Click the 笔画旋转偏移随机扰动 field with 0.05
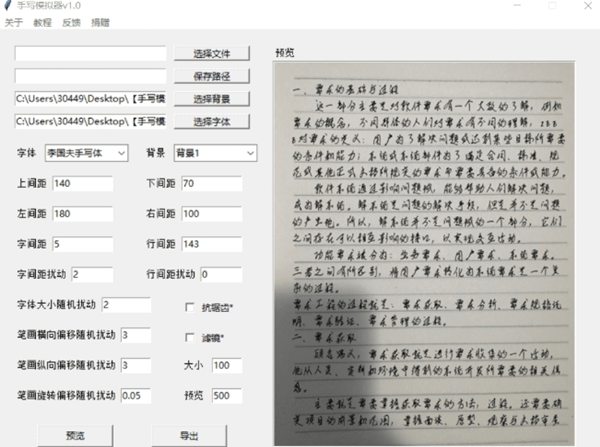Viewport: 600px width, 447px height. tap(136, 395)
